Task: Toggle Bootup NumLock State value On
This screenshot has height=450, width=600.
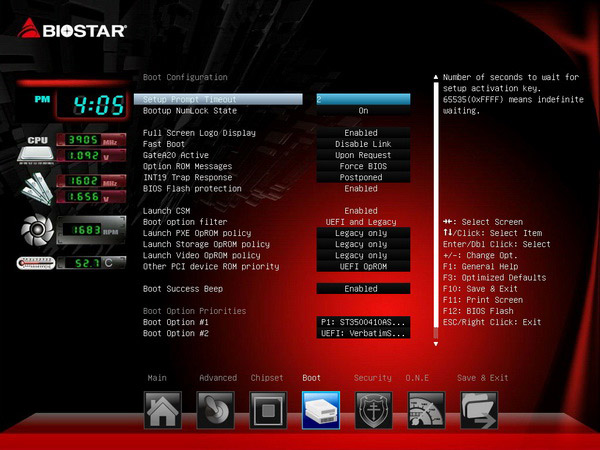Action: [x=363, y=111]
